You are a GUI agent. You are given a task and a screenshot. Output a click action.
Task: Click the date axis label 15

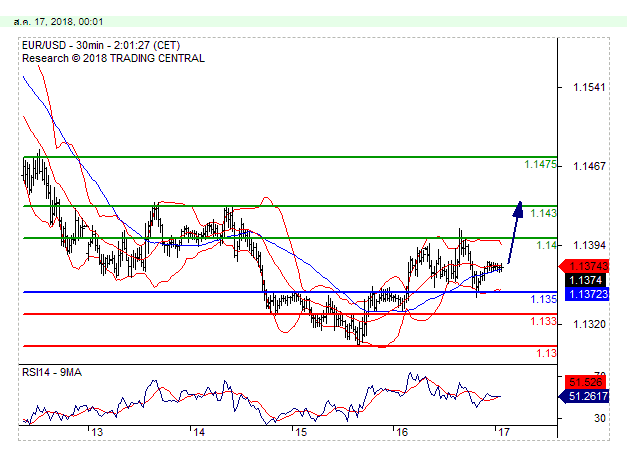[x=301, y=432]
